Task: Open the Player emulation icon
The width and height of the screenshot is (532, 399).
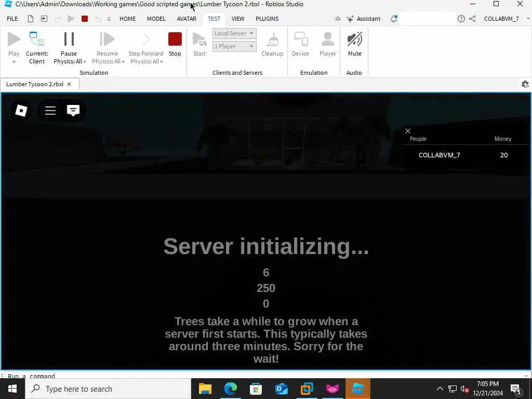Action: point(328,39)
